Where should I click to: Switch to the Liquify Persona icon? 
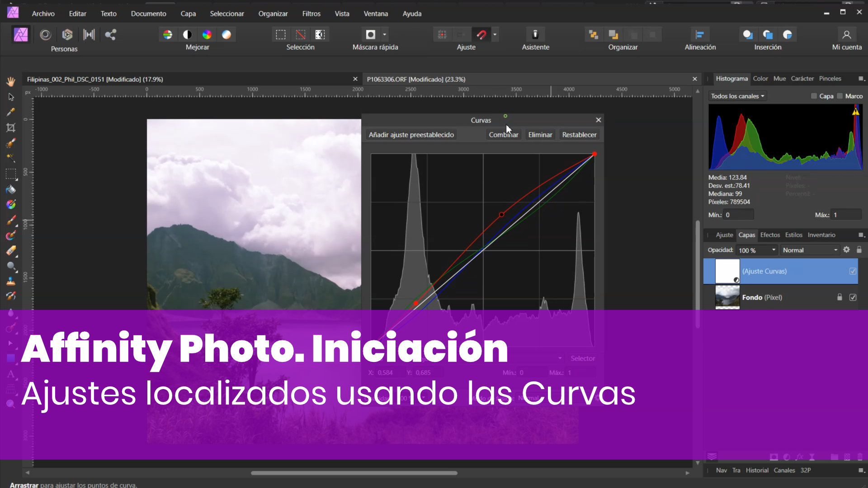45,35
